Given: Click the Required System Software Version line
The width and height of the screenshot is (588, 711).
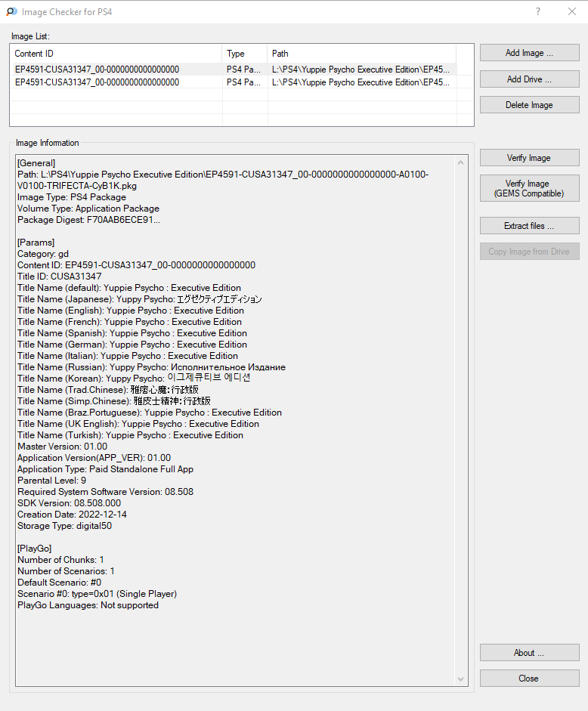Looking at the screenshot, I should [105, 492].
